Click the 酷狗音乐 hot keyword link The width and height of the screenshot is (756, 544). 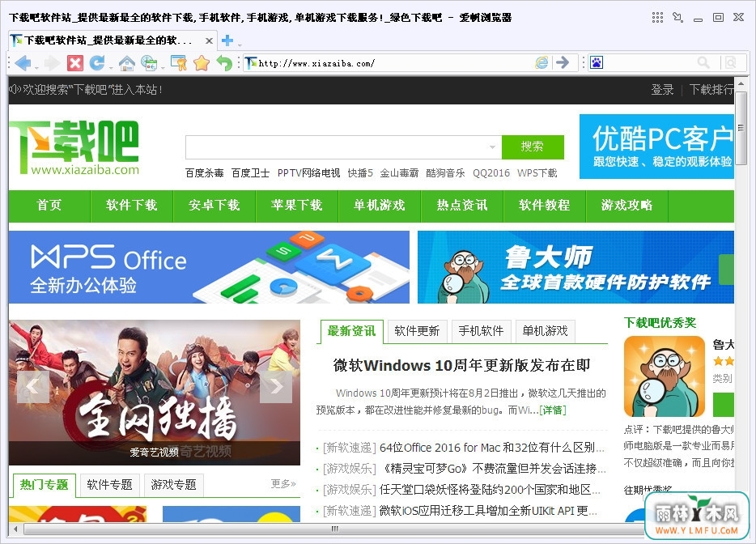445,173
